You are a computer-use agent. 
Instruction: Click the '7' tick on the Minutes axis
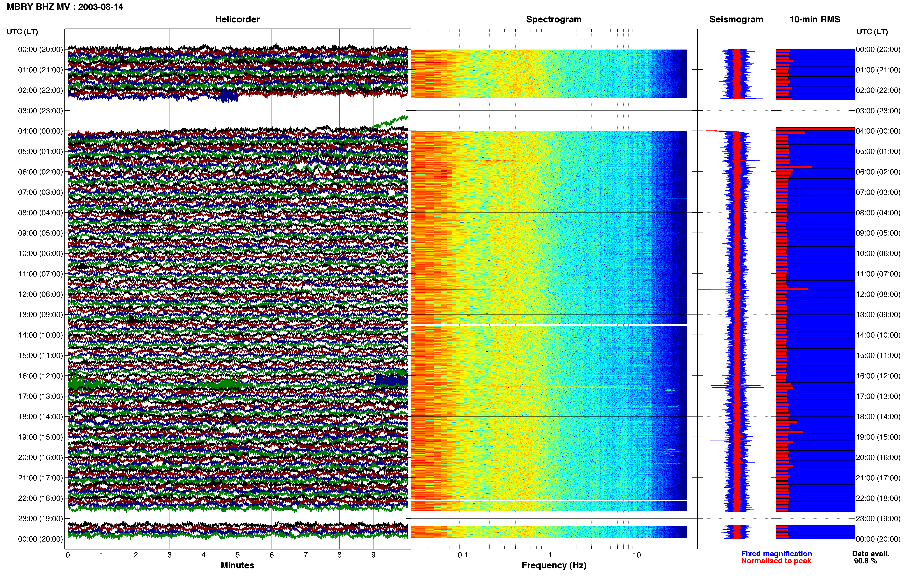(306, 555)
